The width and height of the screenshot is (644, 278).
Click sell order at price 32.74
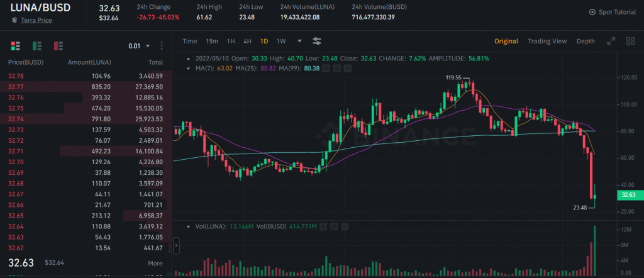click(86, 119)
